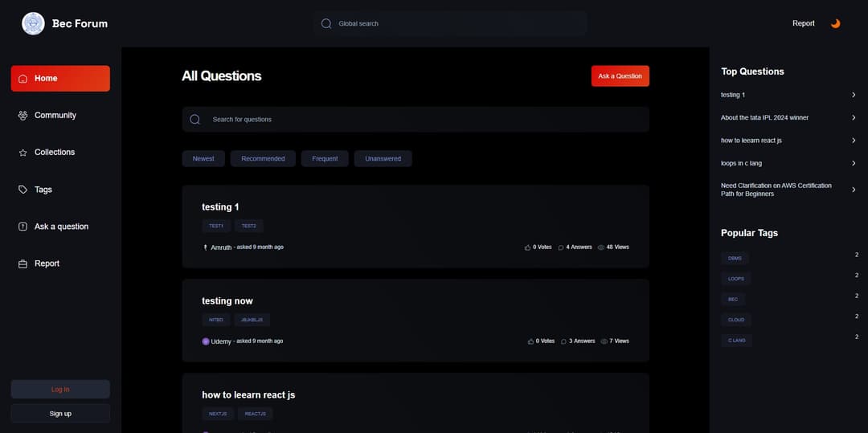Open the Report briefcase icon in sidebar
Screen dimensions: 868x433
[x=23, y=263]
